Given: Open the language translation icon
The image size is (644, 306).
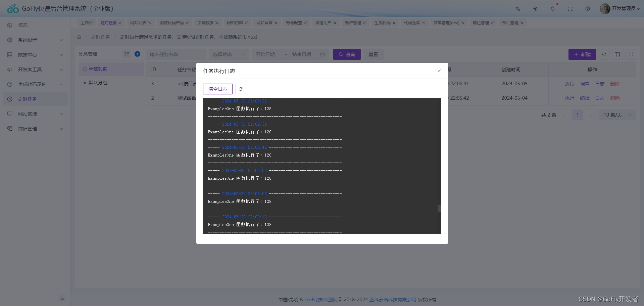Looking at the screenshot, I should coord(518,9).
